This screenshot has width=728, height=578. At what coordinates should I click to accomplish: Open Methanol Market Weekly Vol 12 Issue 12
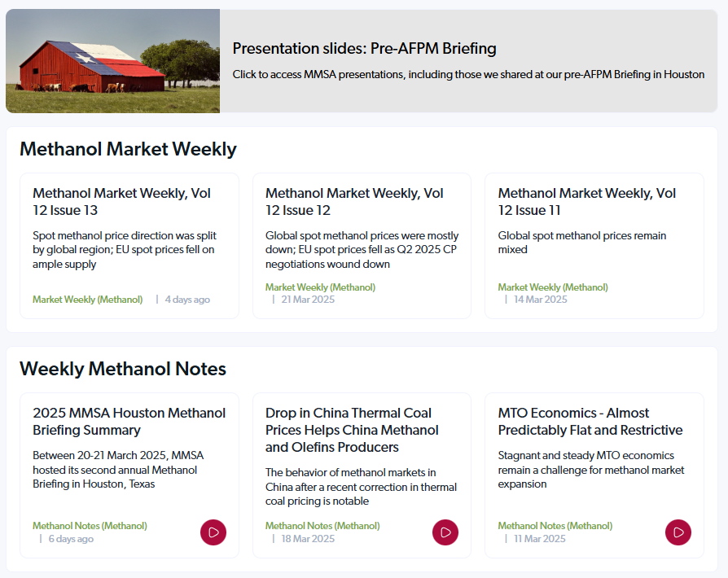(353, 201)
